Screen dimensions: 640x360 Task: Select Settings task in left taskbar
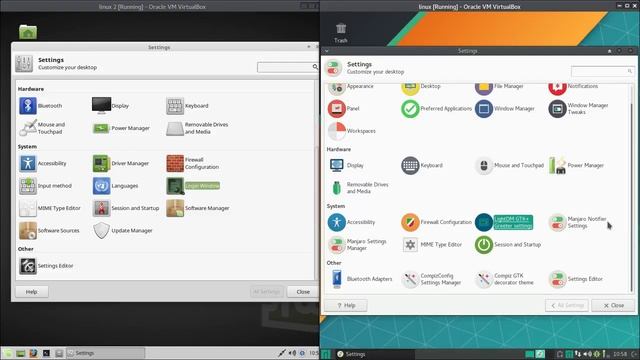[x=106, y=353]
